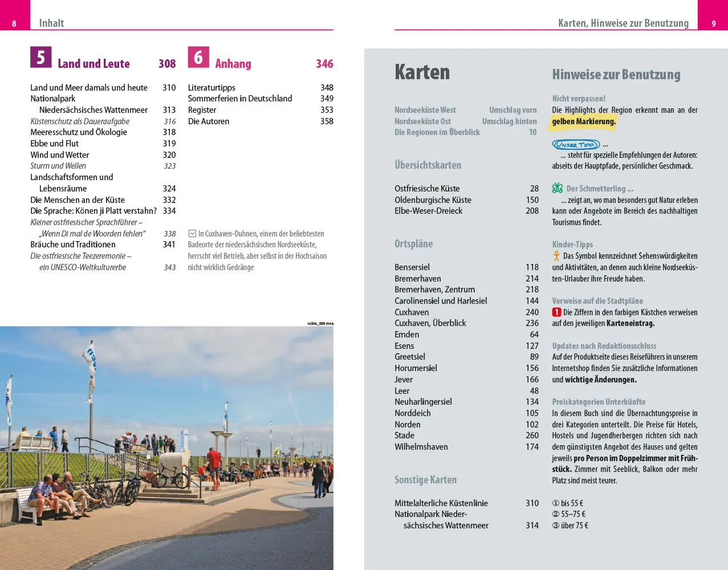Click the red number 1 map marker
This screenshot has width=728, height=570.
(x=556, y=312)
